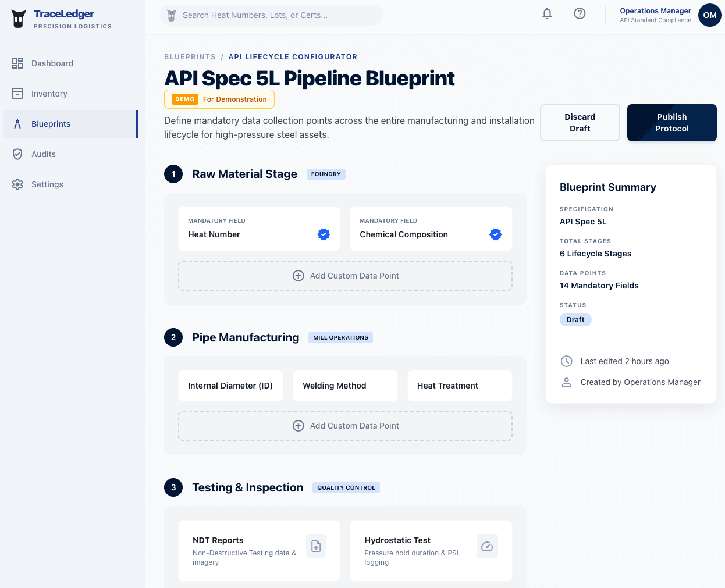Image resolution: width=725 pixels, height=588 pixels.
Task: Click the stage number 3 circle
Action: click(x=173, y=487)
